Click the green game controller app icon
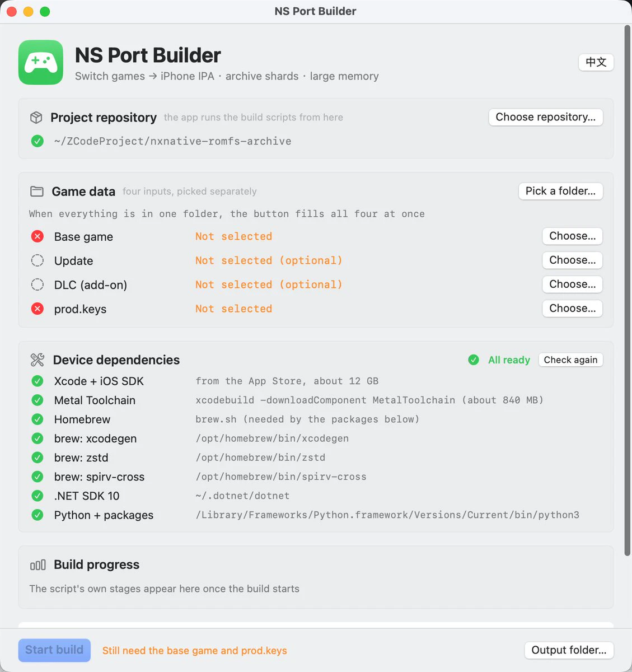Viewport: 632px width, 672px height. 41,62
